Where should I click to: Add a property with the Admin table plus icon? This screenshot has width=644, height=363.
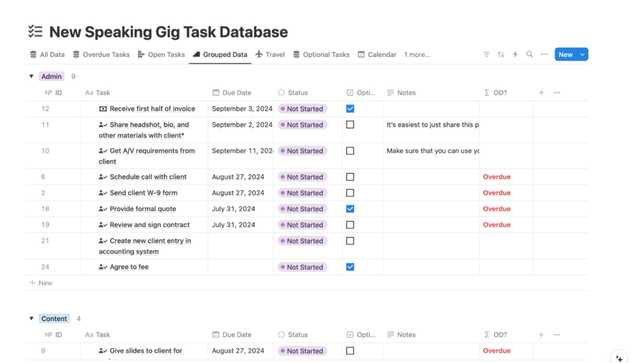(541, 93)
